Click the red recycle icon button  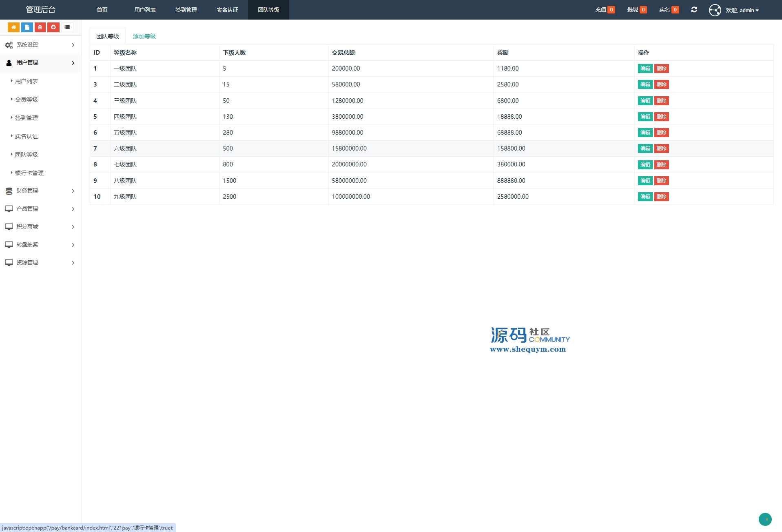pyautogui.click(x=53, y=27)
